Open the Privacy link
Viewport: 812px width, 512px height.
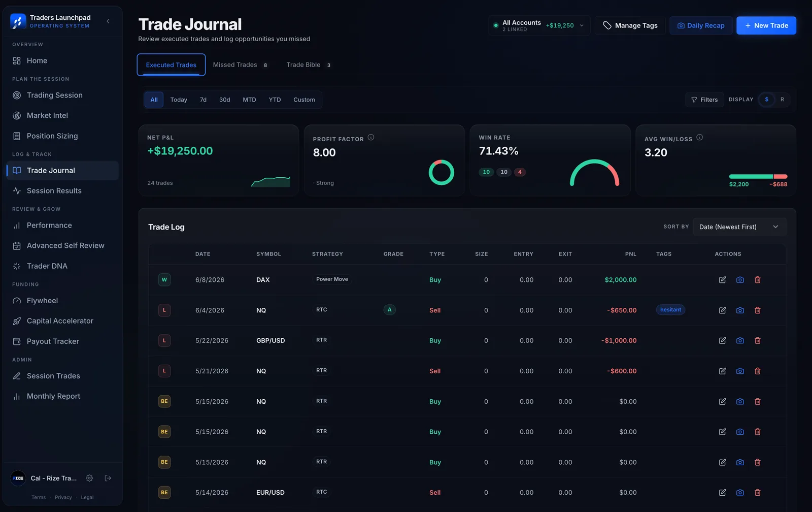(x=63, y=498)
